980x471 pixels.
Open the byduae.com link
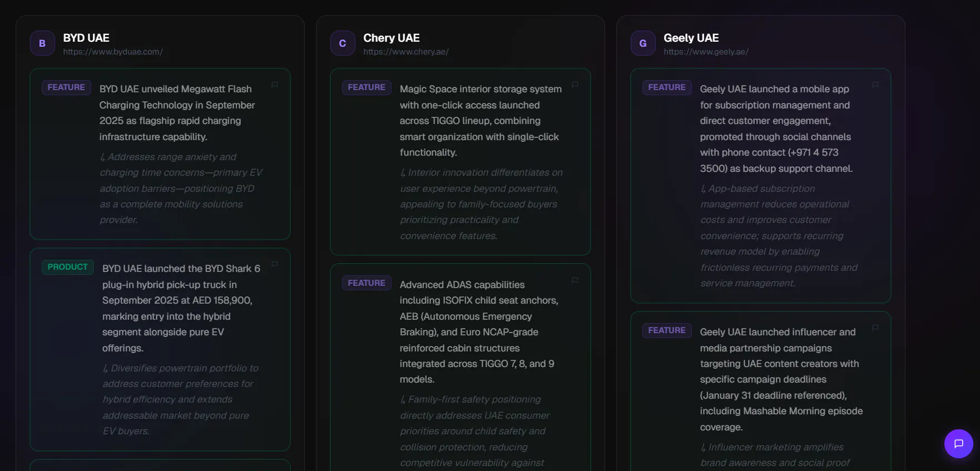pos(113,52)
